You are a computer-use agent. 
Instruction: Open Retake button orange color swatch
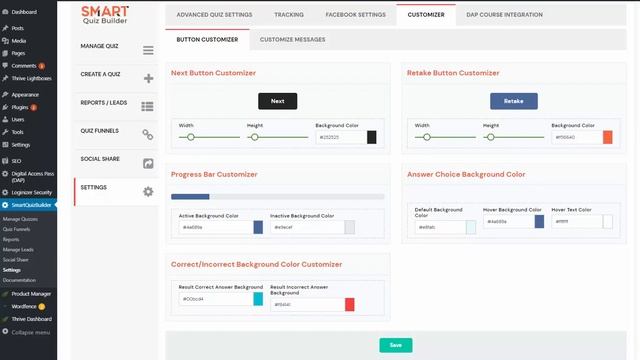(x=608, y=137)
